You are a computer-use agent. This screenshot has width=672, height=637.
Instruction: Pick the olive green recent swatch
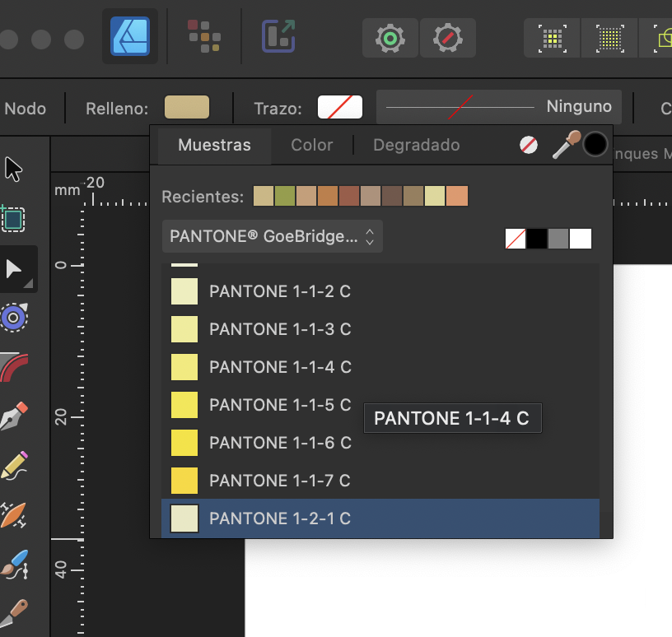(x=285, y=196)
